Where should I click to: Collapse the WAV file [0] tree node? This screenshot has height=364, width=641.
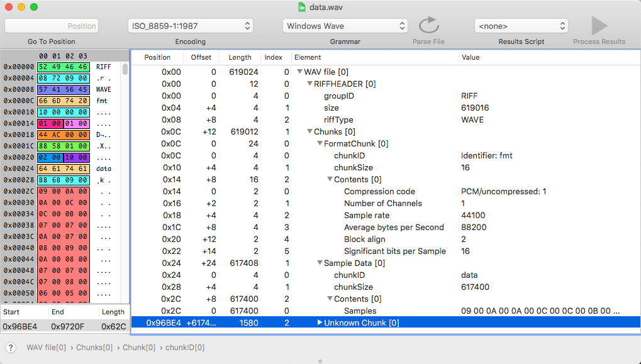[x=299, y=72]
